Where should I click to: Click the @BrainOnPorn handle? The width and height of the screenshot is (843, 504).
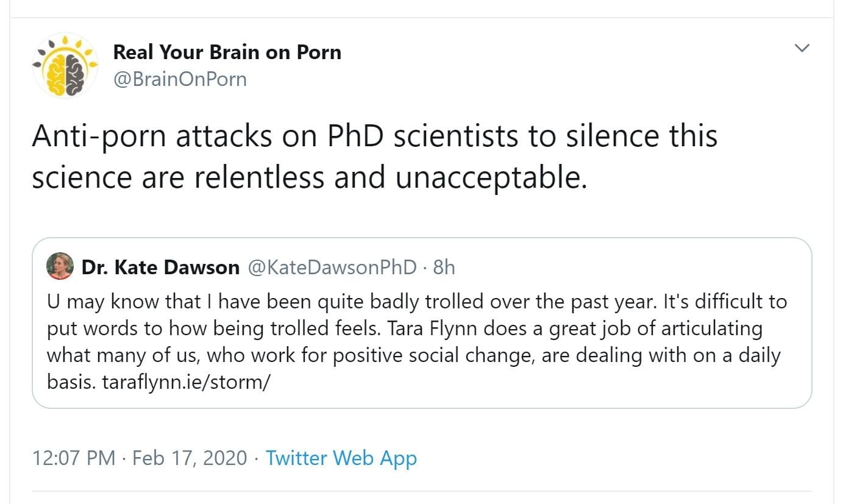point(180,79)
